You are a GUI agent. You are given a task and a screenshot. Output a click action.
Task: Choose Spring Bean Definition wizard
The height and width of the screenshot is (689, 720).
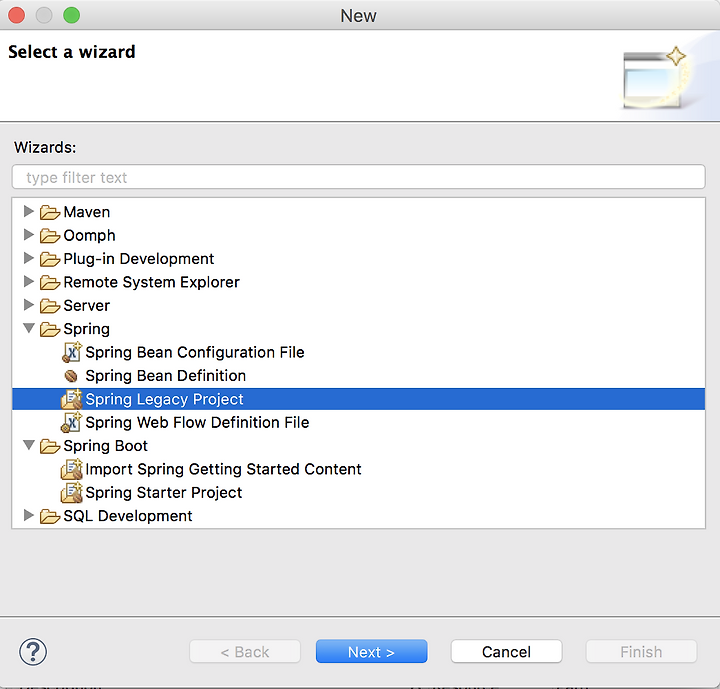(166, 376)
